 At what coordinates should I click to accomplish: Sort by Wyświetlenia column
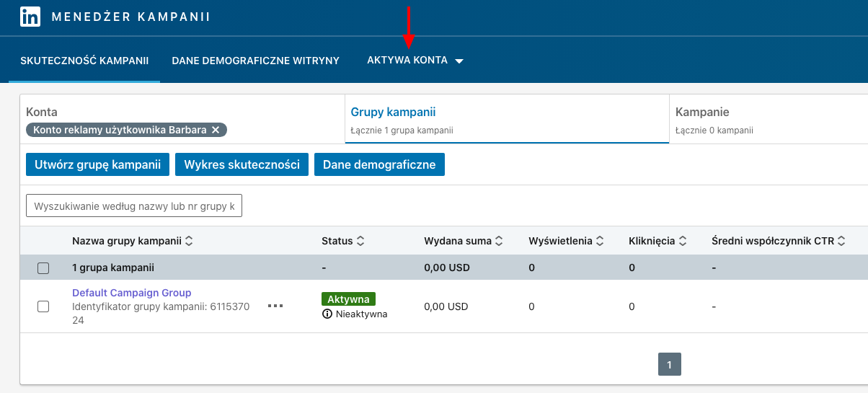pos(600,242)
